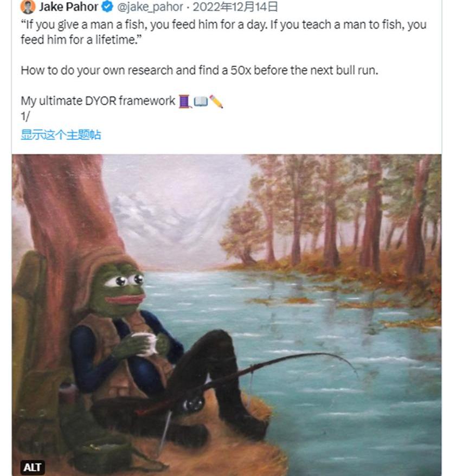Click the "find a 50x" research sentence
450x476 pixels.
coord(200,70)
